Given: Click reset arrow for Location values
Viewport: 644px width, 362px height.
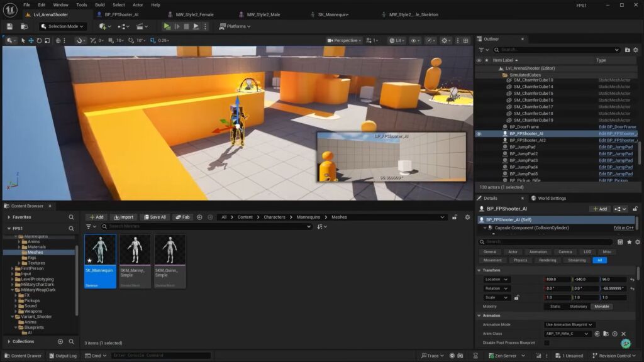Looking at the screenshot, I should pyautogui.click(x=631, y=280).
